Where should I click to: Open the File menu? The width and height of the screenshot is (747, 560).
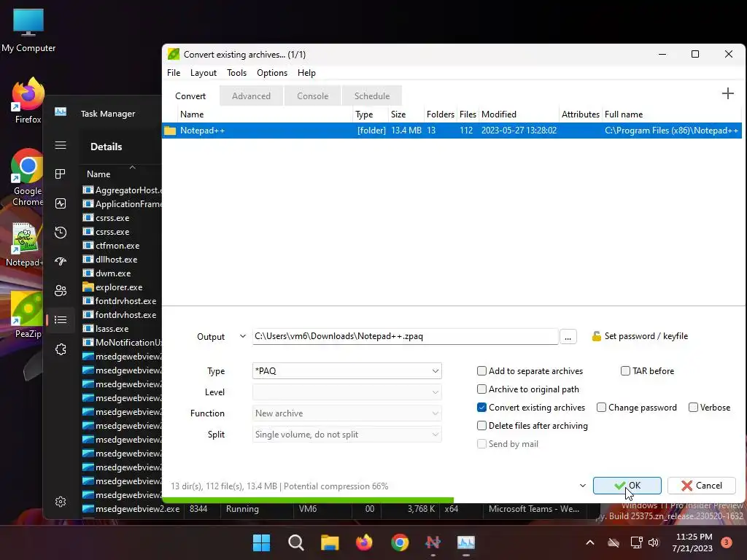(174, 73)
